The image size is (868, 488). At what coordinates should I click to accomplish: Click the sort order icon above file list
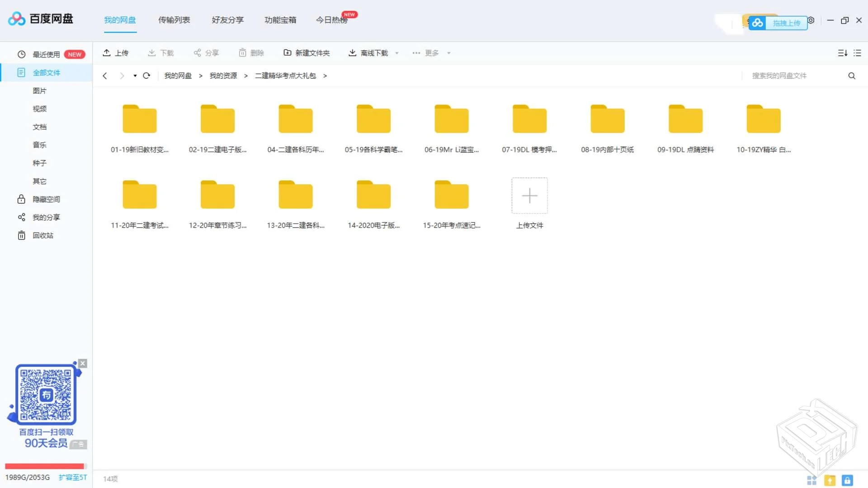tap(843, 53)
